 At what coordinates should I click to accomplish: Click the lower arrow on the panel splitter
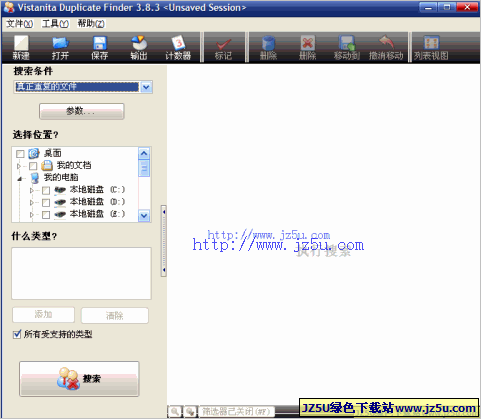click(x=164, y=269)
